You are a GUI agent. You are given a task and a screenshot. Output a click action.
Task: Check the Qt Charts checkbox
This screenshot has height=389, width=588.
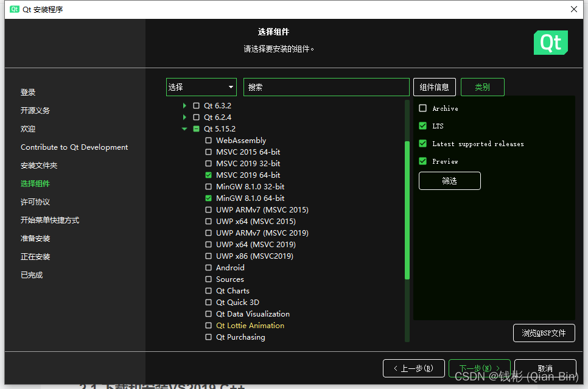point(209,291)
